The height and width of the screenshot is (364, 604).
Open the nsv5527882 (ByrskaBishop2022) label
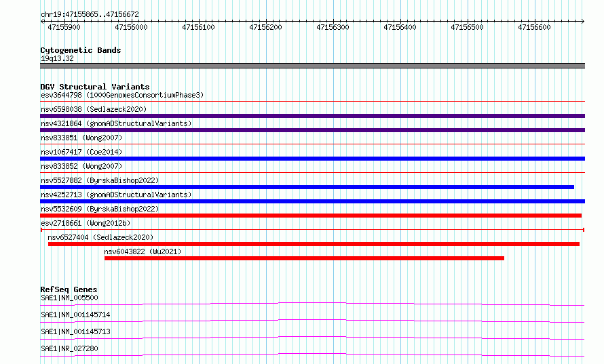[100, 180]
